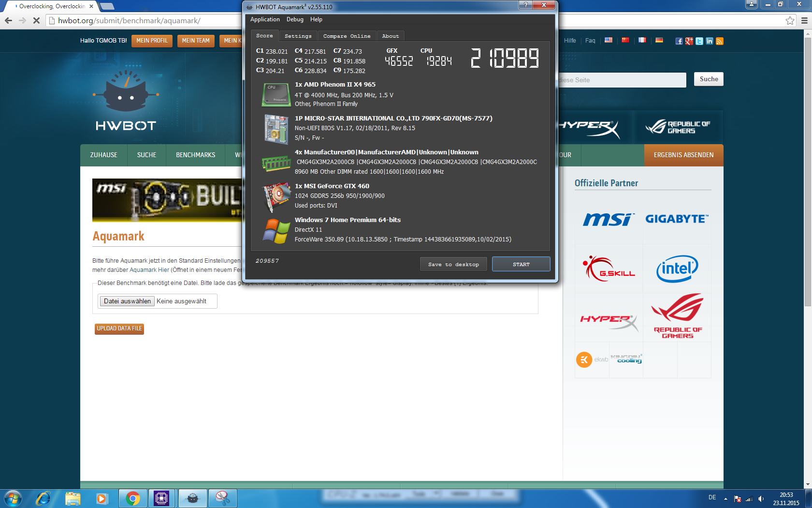Switch to the Settings tab
This screenshot has width=812, height=508.
coord(298,36)
